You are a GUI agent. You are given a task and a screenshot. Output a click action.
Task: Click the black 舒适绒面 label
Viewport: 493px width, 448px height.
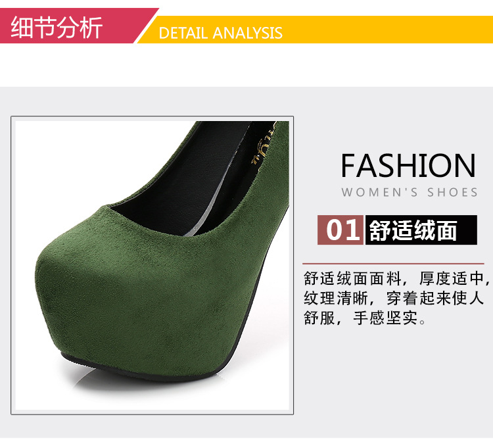pos(421,230)
